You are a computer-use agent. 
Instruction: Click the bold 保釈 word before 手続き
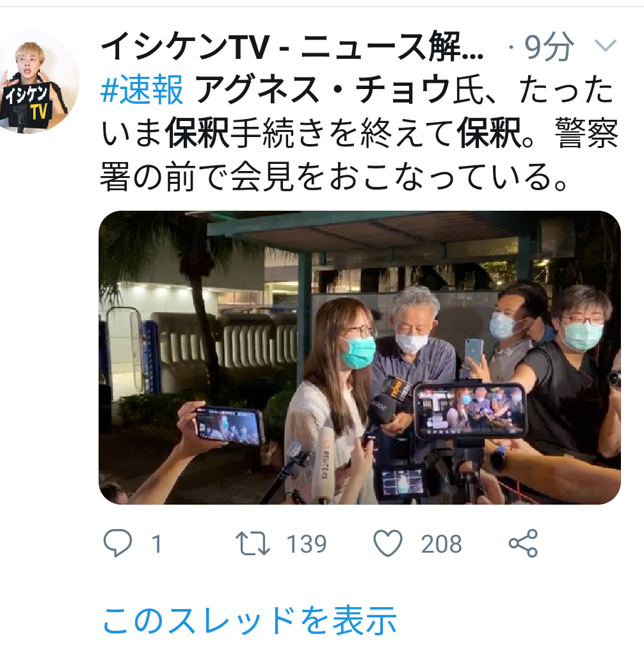(x=197, y=133)
